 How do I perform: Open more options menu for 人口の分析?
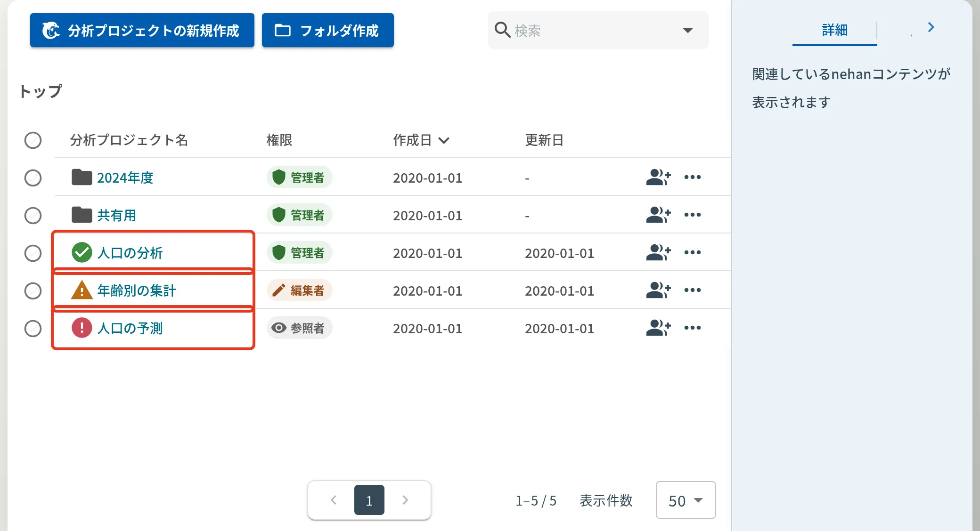[693, 253]
